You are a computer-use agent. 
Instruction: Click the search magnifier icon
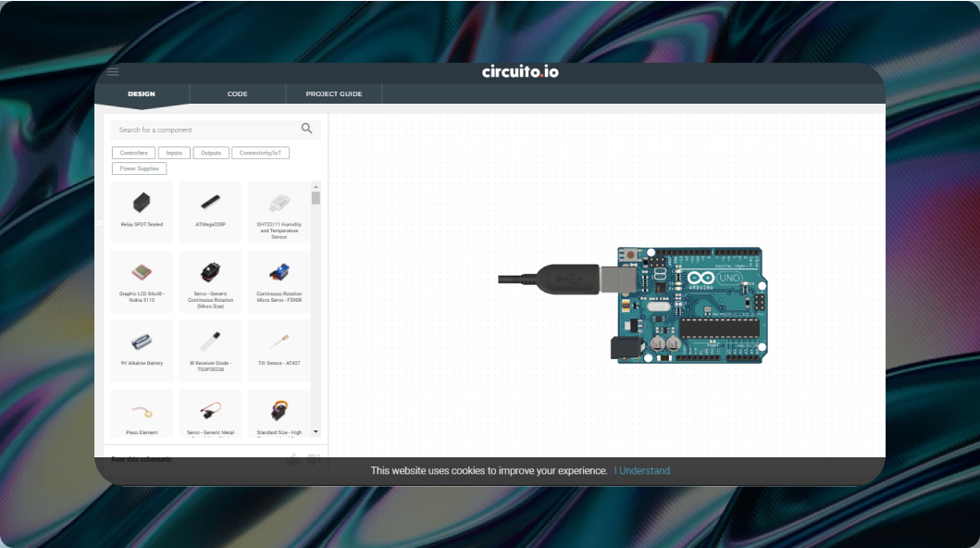coord(307,129)
